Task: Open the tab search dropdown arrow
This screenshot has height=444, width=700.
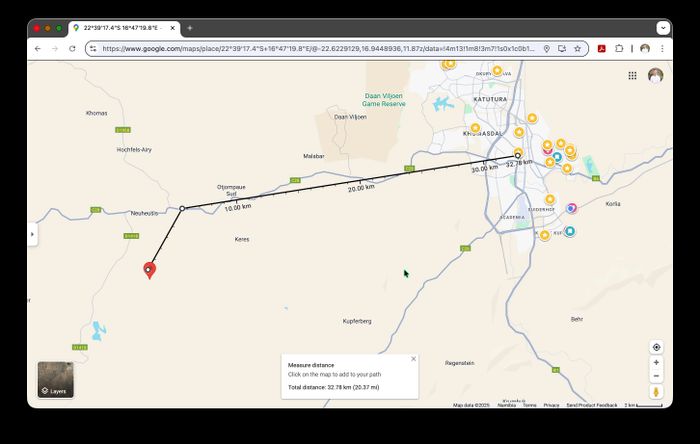Action: (661, 28)
